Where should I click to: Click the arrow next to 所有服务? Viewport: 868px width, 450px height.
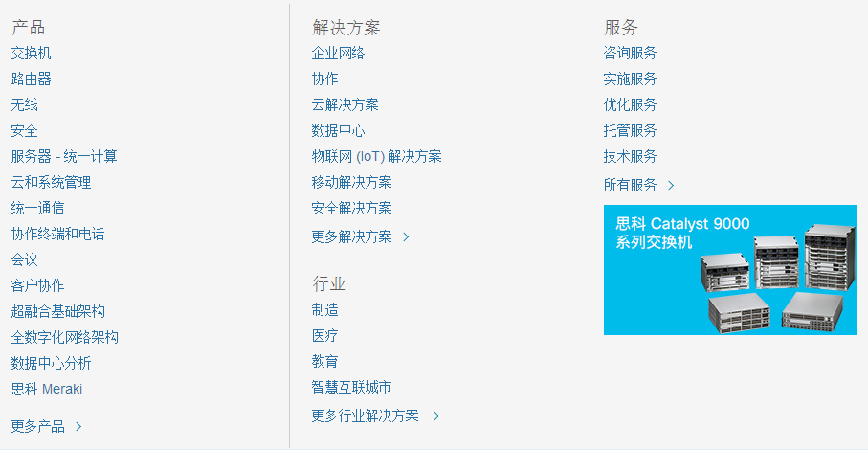pos(671,185)
